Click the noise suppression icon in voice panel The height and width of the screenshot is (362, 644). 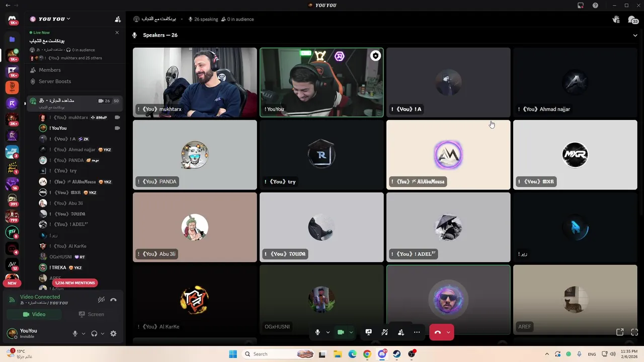tap(101, 300)
